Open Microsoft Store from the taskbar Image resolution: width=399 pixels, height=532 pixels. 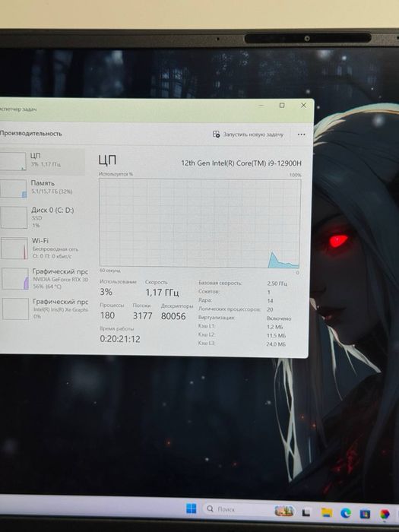click(365, 514)
